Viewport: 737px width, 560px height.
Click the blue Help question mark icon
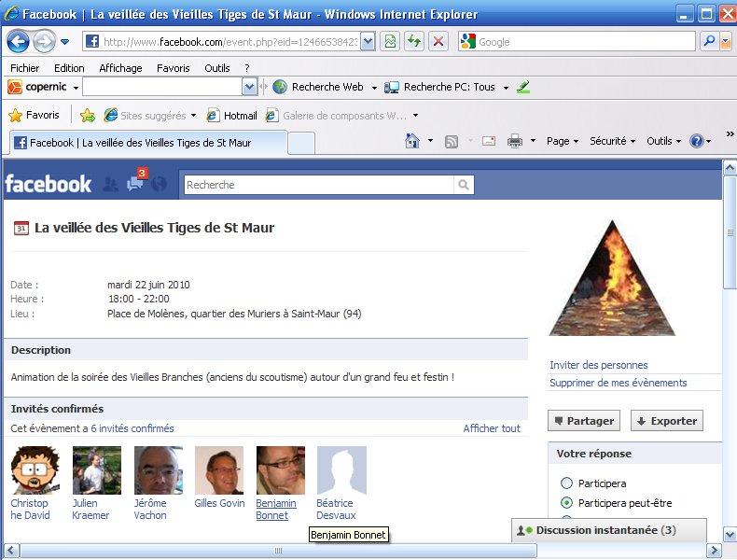pyautogui.click(x=697, y=141)
